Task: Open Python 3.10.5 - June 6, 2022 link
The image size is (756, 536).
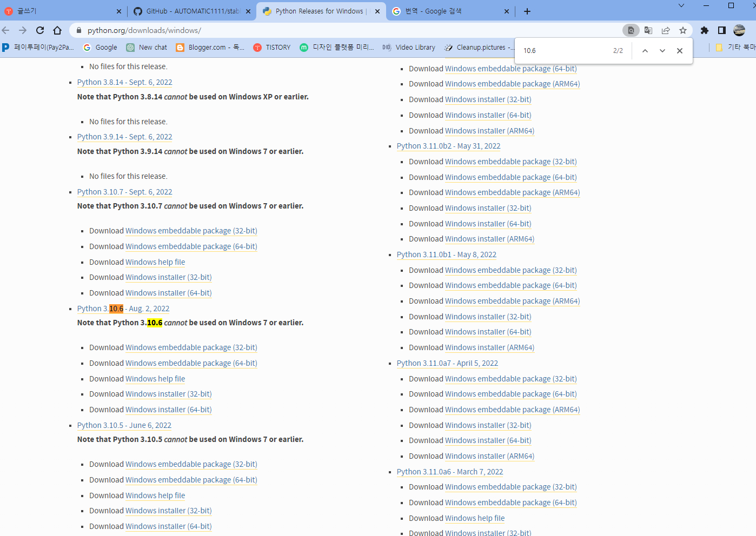Action: pos(124,425)
